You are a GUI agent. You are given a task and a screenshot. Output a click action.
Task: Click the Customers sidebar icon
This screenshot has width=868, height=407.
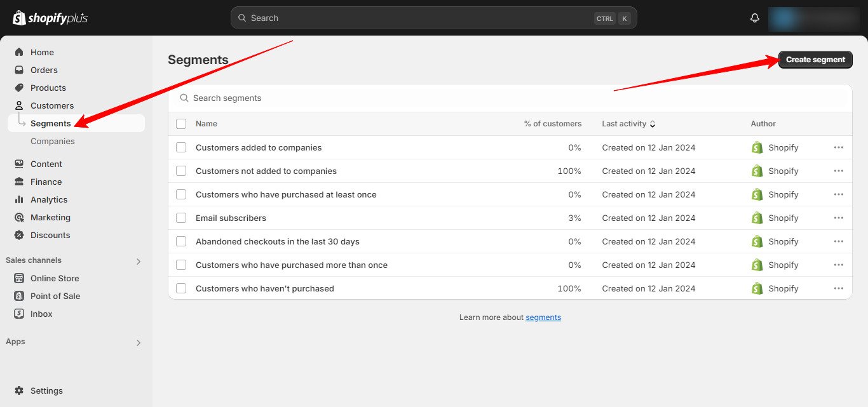(20, 105)
